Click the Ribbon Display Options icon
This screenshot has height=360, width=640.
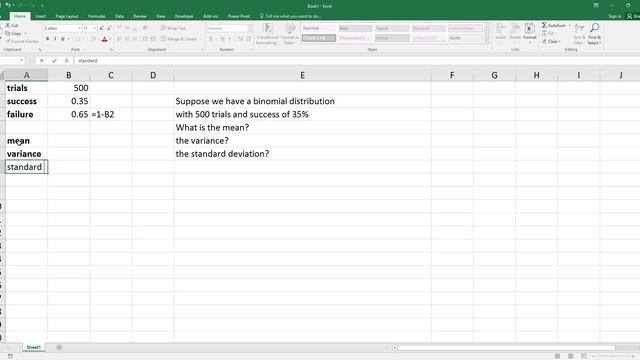tap(596, 5)
